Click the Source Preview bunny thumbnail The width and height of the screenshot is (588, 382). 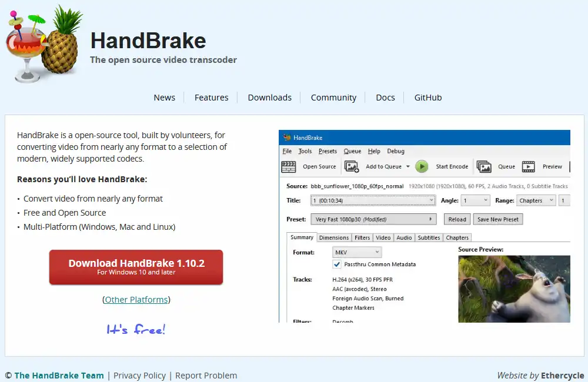[x=514, y=288]
